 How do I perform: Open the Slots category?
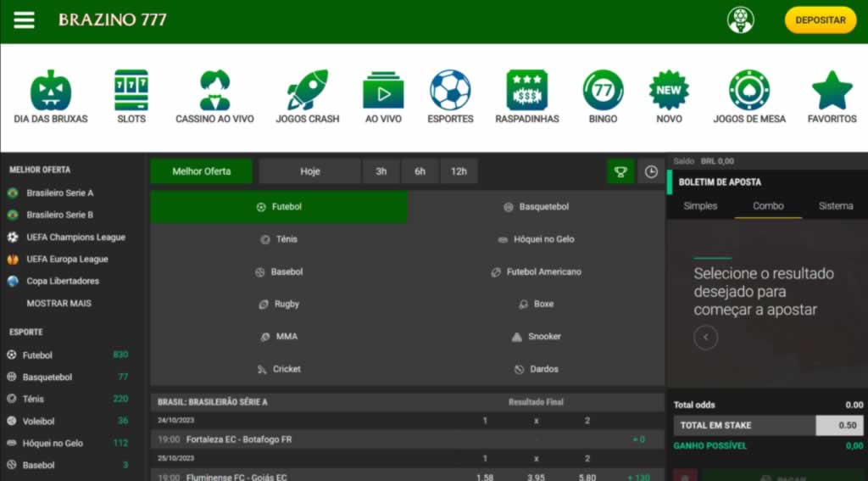(131, 97)
